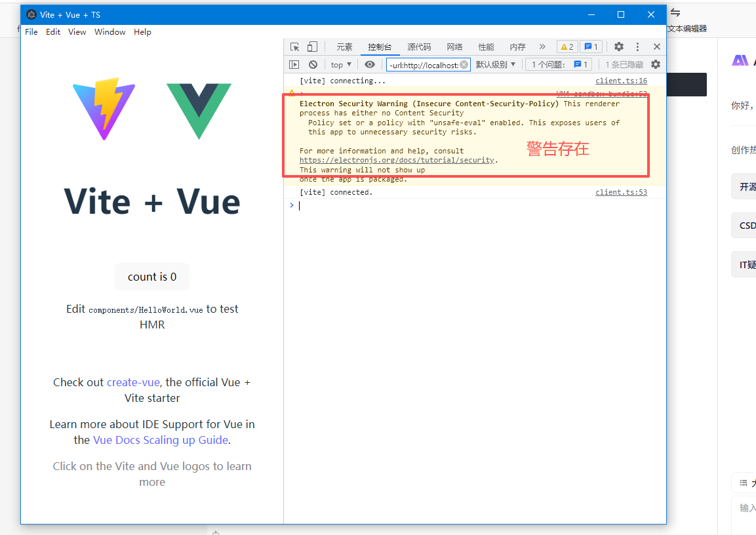Open the File menu

click(31, 32)
